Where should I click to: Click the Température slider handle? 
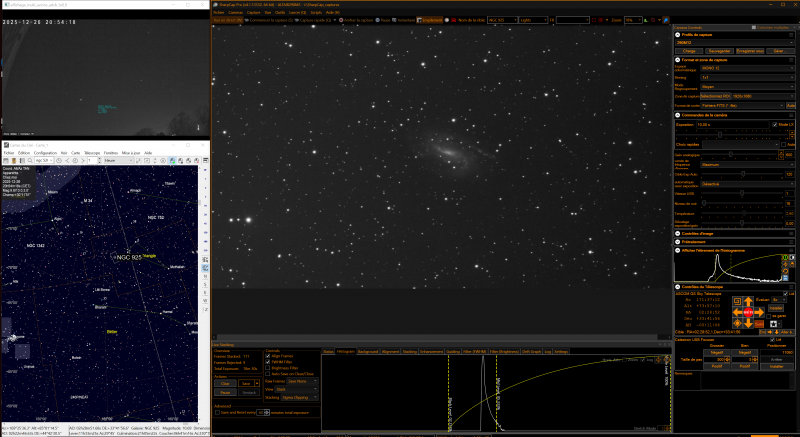(x=744, y=213)
